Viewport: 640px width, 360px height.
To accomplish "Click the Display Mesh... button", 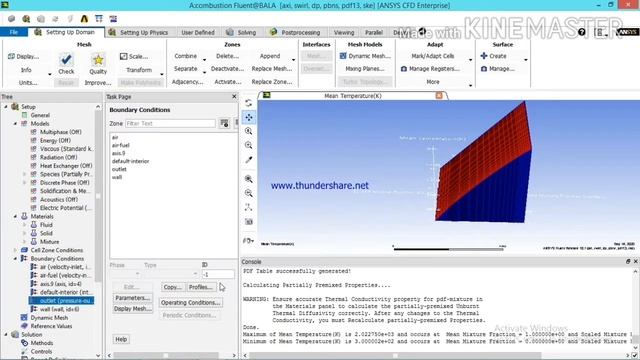I will pos(133,309).
